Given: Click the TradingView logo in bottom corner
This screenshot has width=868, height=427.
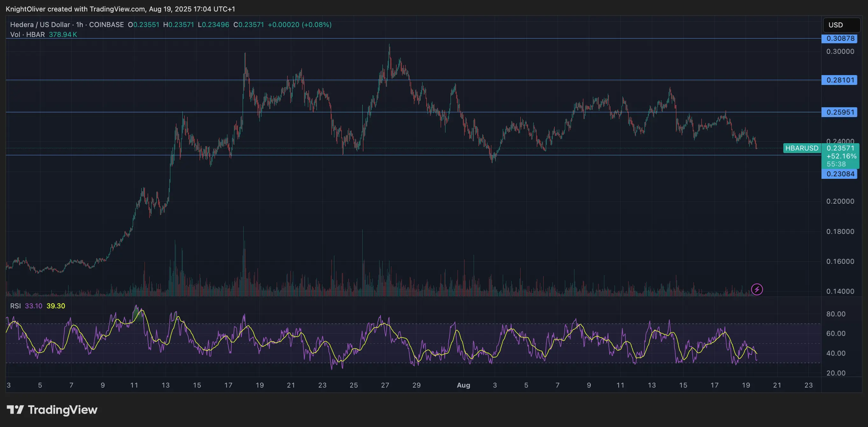Looking at the screenshot, I should 52,410.
